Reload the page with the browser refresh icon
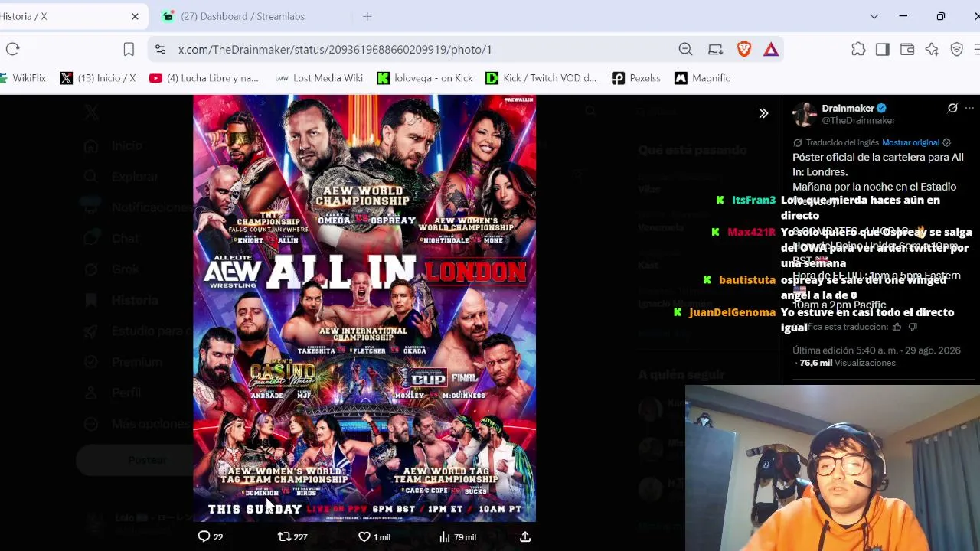Image resolution: width=980 pixels, height=551 pixels. [13, 49]
